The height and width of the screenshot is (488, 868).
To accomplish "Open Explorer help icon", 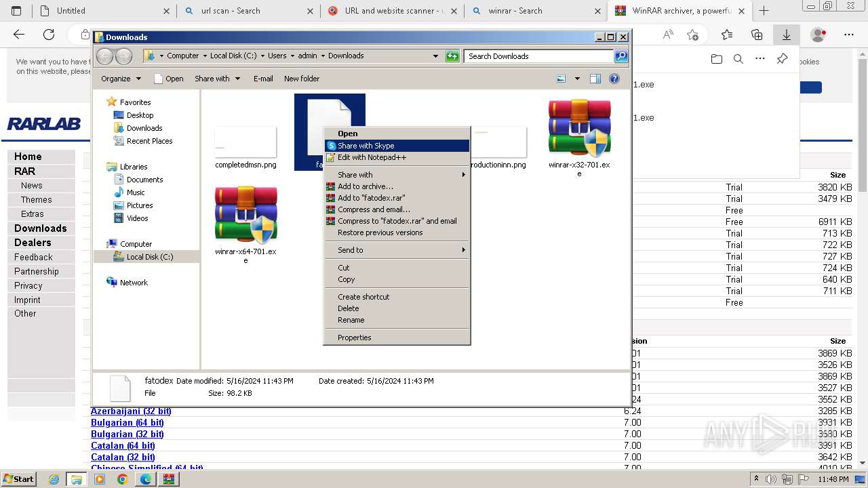I will tap(614, 79).
